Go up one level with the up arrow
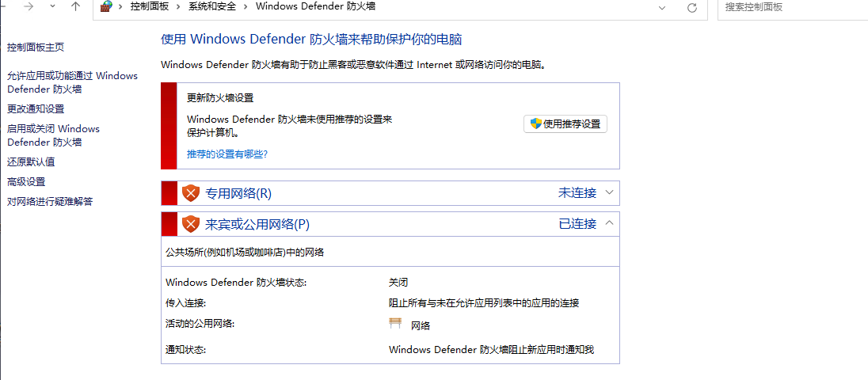This screenshot has width=868, height=380. click(x=76, y=6)
